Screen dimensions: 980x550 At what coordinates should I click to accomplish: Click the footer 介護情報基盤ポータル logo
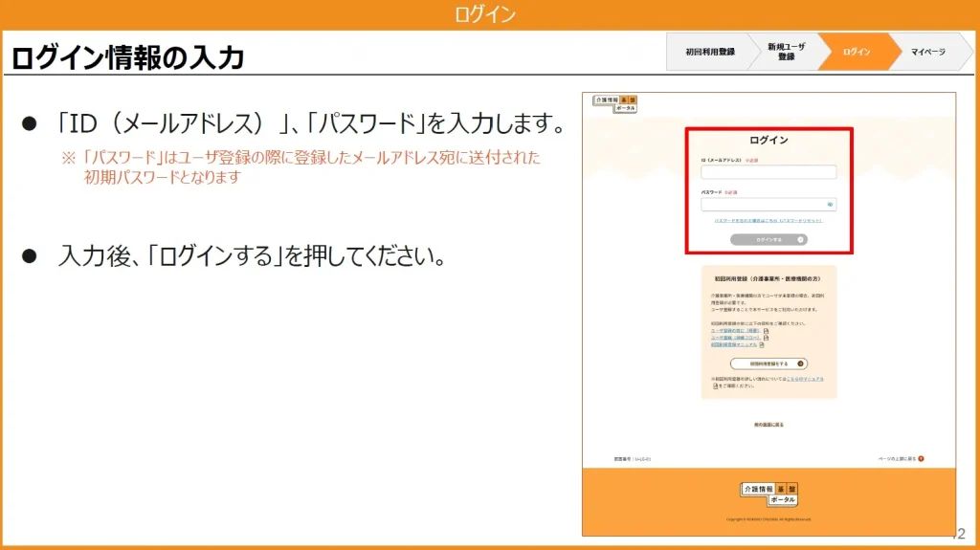[x=768, y=493]
